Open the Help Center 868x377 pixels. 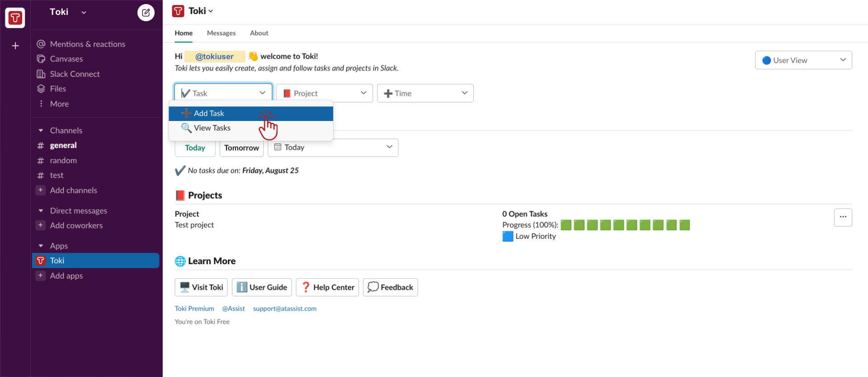tap(327, 287)
